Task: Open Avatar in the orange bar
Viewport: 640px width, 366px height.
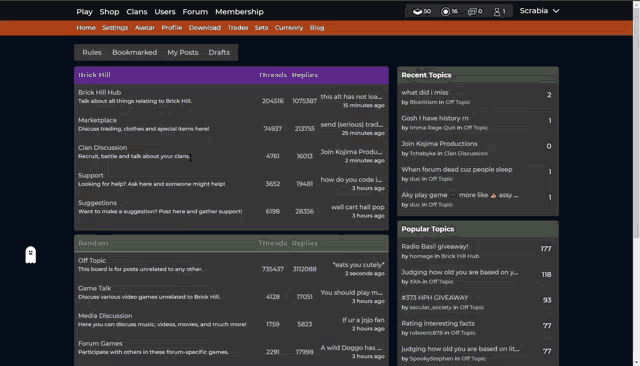Action: (145, 28)
